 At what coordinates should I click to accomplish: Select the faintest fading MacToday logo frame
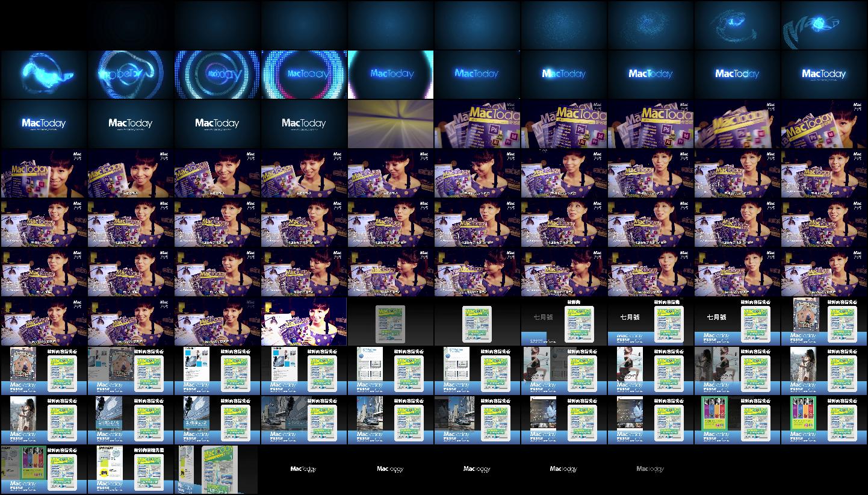click(651, 469)
